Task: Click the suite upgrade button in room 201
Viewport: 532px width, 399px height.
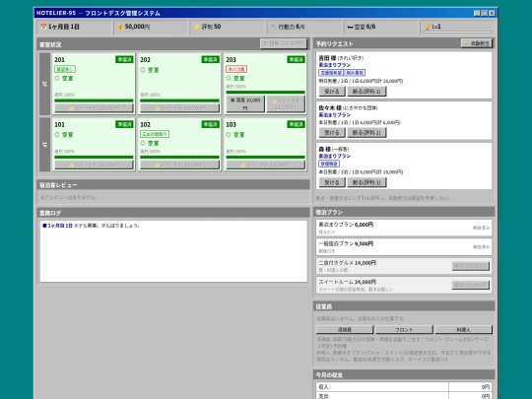Action: [x=94, y=108]
